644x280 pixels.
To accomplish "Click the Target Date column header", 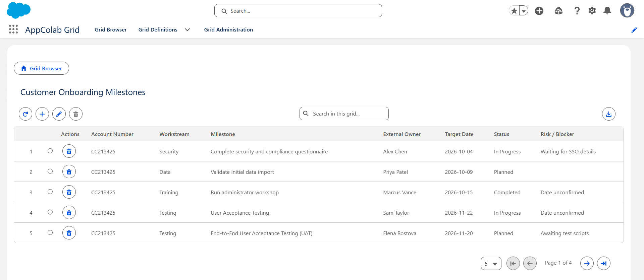I will click(x=459, y=134).
